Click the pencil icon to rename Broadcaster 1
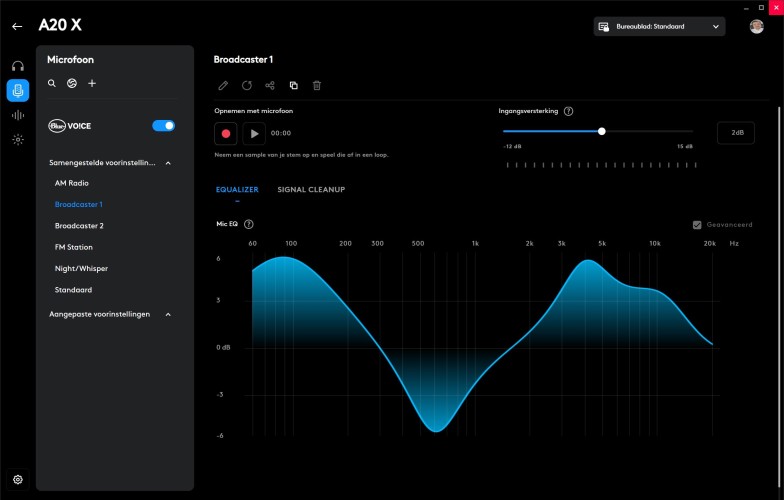The height and width of the screenshot is (500, 784). pos(222,86)
